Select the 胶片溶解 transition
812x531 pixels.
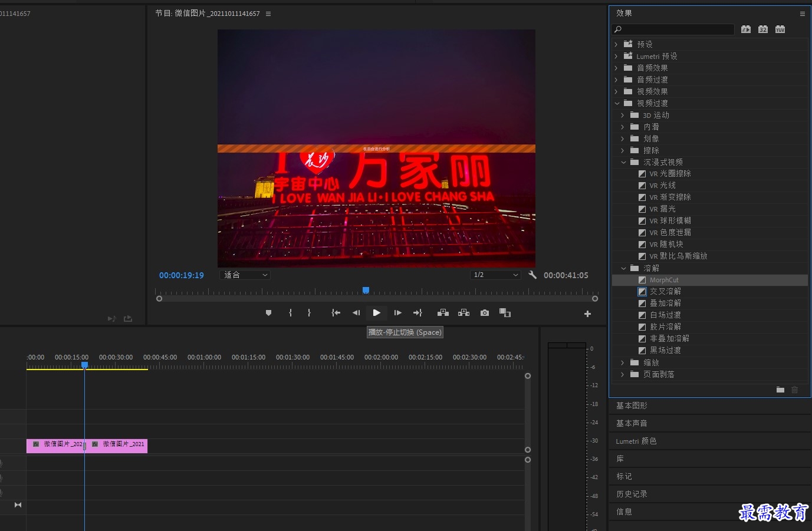[x=665, y=326]
